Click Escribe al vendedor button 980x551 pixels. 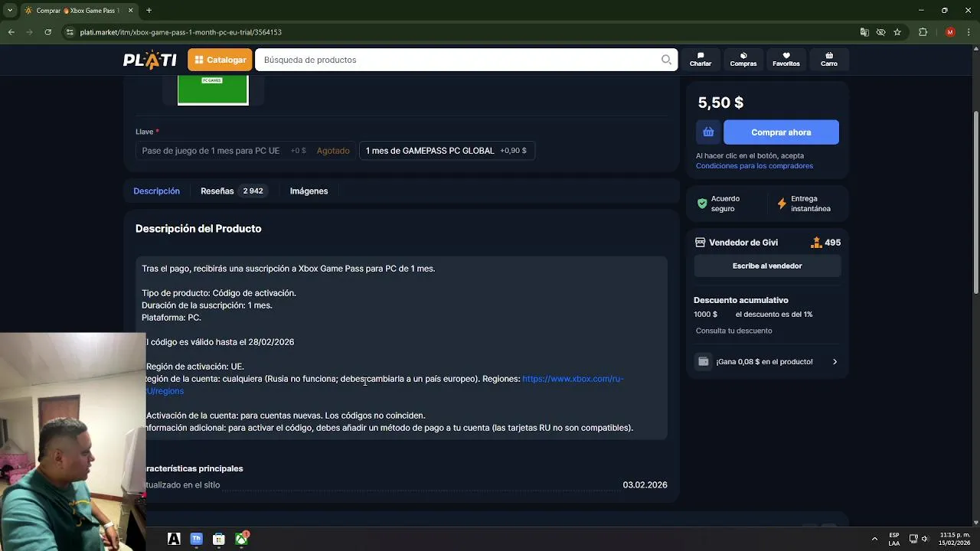pos(767,266)
